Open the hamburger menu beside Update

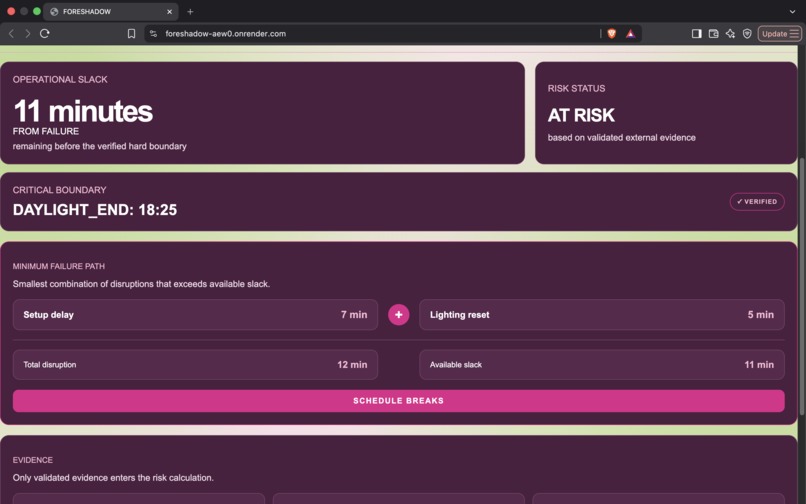[794, 33]
